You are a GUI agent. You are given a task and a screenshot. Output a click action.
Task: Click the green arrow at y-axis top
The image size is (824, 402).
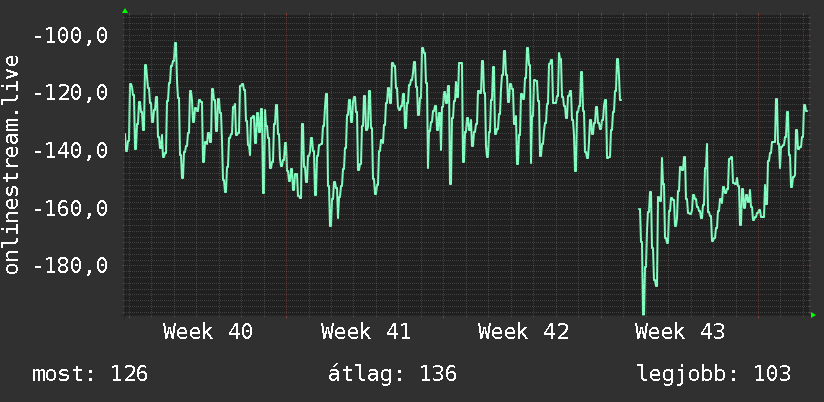coord(125,11)
